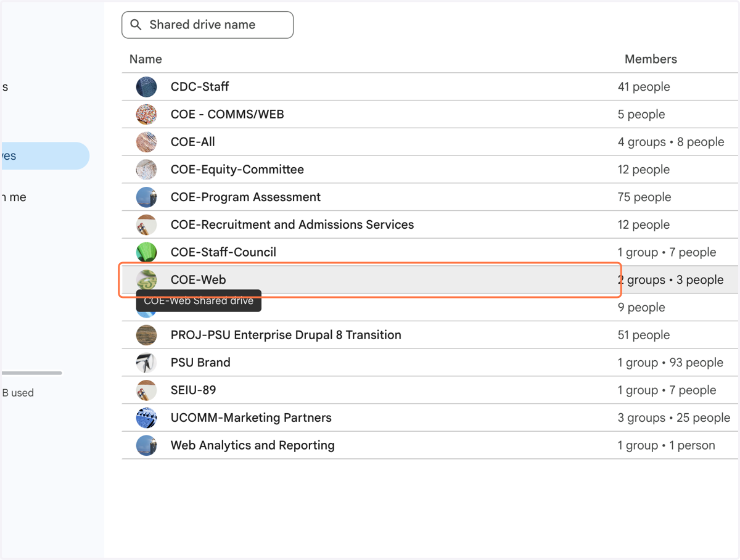Click the COE-All drive icon
This screenshot has height=560, width=740.
pyautogui.click(x=147, y=142)
